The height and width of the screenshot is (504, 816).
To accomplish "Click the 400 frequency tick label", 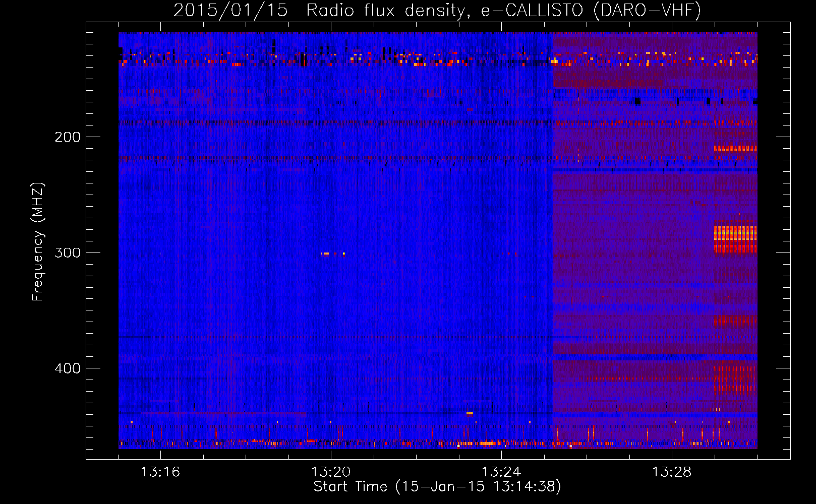I will tap(68, 368).
